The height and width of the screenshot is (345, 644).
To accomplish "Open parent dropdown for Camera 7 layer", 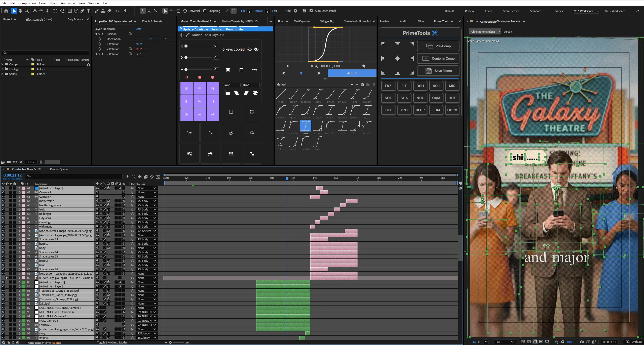I will 147,197.
